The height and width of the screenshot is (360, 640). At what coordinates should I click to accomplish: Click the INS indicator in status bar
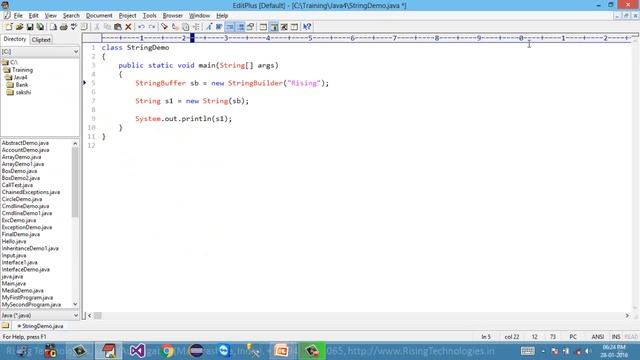pyautogui.click(x=616, y=337)
